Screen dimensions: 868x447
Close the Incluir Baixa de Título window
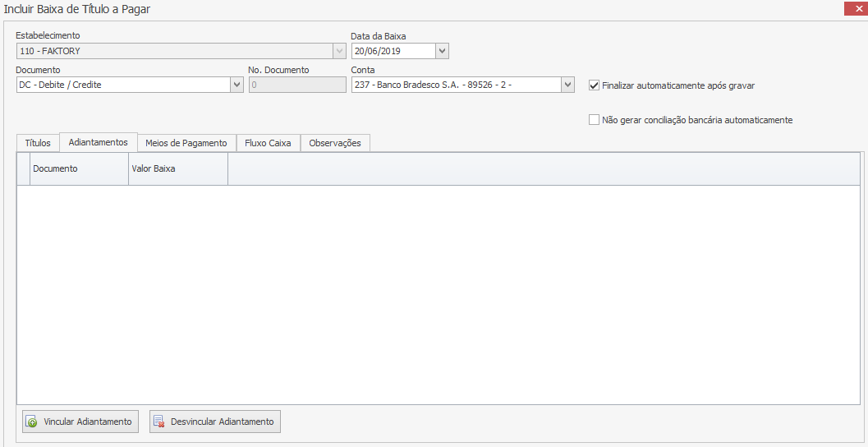click(852, 9)
